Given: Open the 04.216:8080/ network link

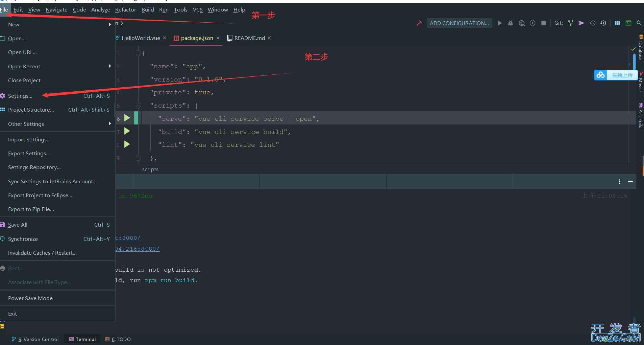Looking at the screenshot, I should coord(137,249).
